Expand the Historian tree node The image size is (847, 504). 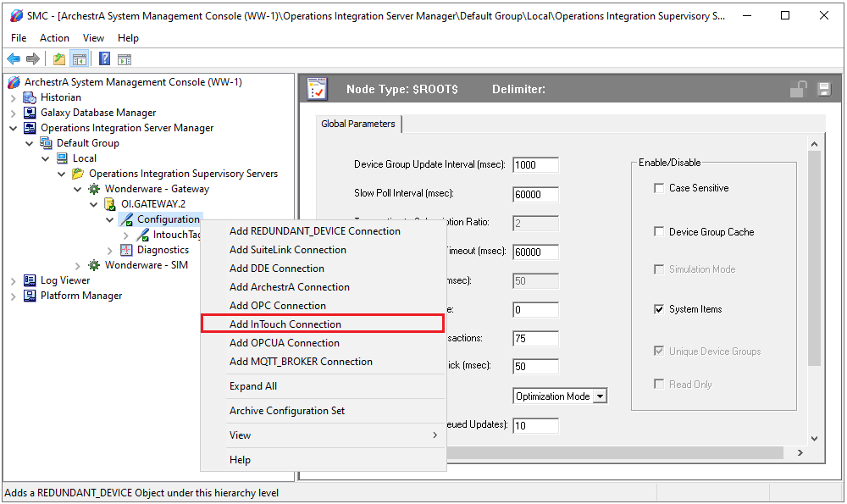[x=14, y=97]
